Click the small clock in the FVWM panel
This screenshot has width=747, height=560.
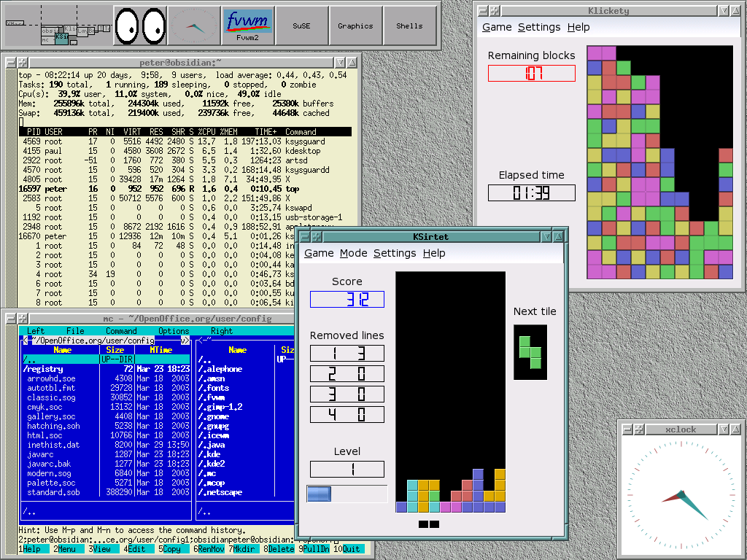(193, 26)
